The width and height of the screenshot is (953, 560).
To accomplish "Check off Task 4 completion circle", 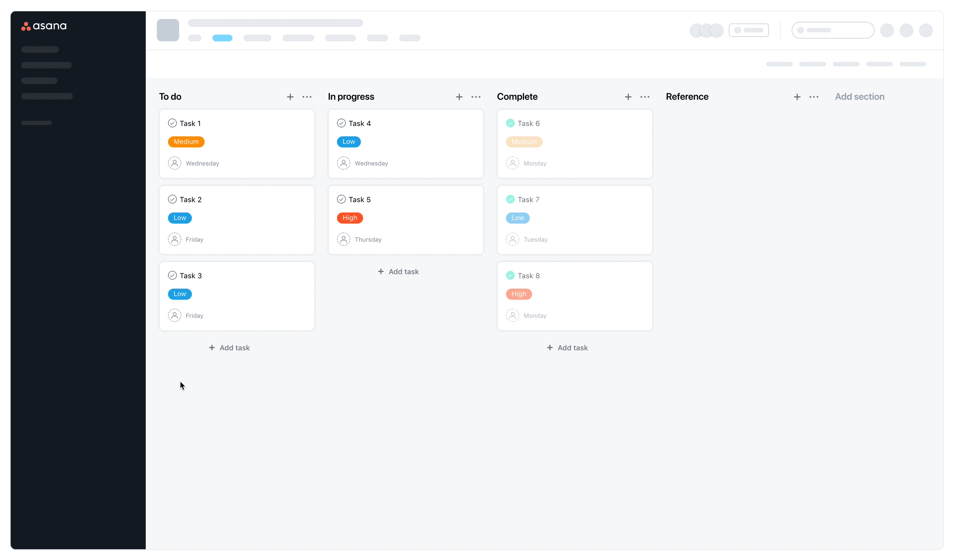I will [x=341, y=123].
